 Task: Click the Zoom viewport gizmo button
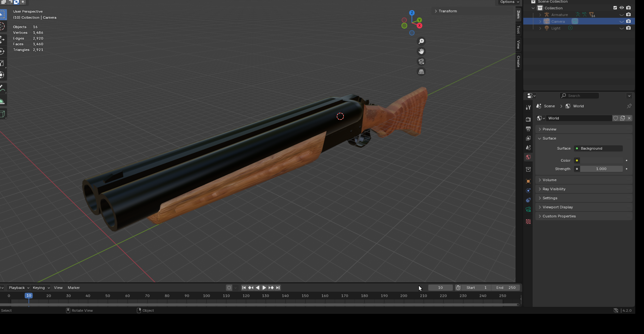pyautogui.click(x=421, y=41)
